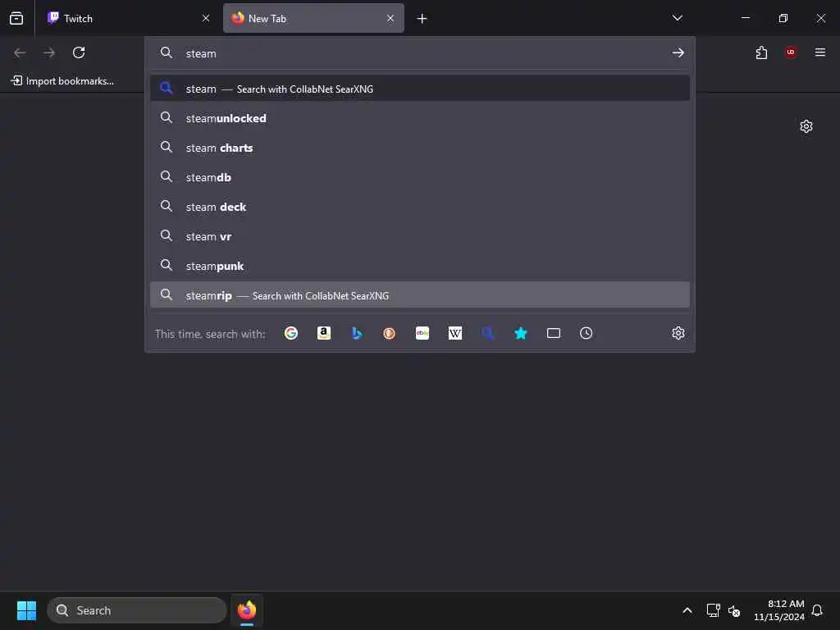Search with DuckDuckGo engine icon

390,333
